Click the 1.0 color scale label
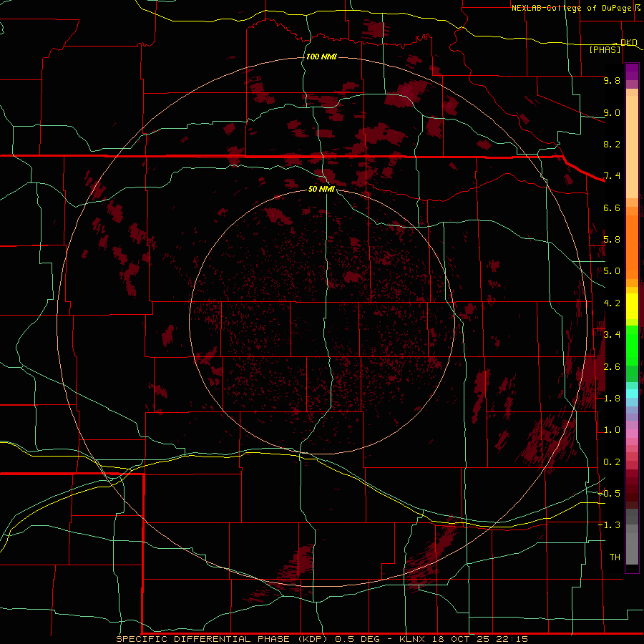Image resolution: width=644 pixels, height=644 pixels. 612,430
